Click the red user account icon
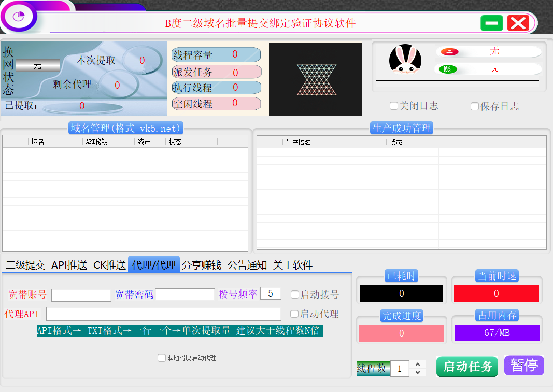 (449, 51)
